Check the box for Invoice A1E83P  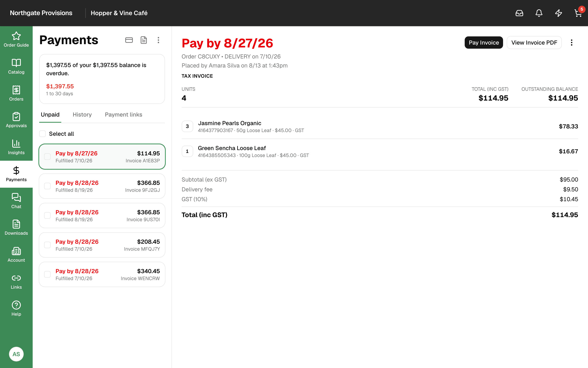click(x=47, y=156)
